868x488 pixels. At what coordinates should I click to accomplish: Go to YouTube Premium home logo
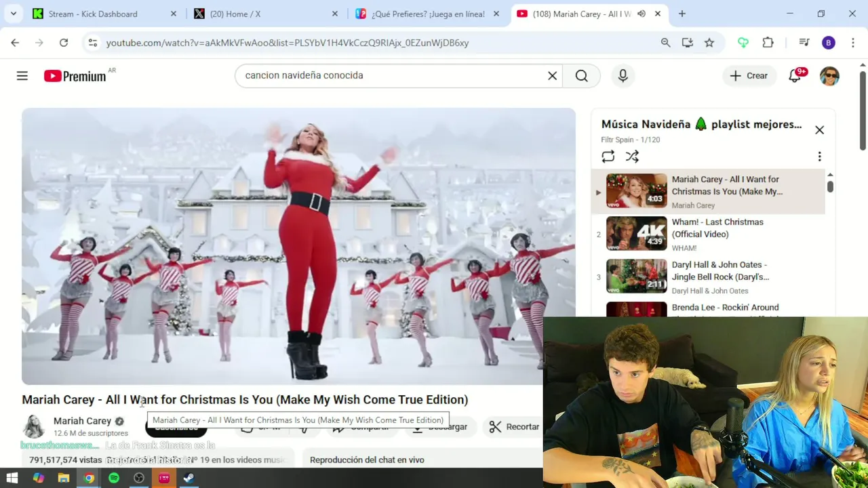tap(75, 76)
